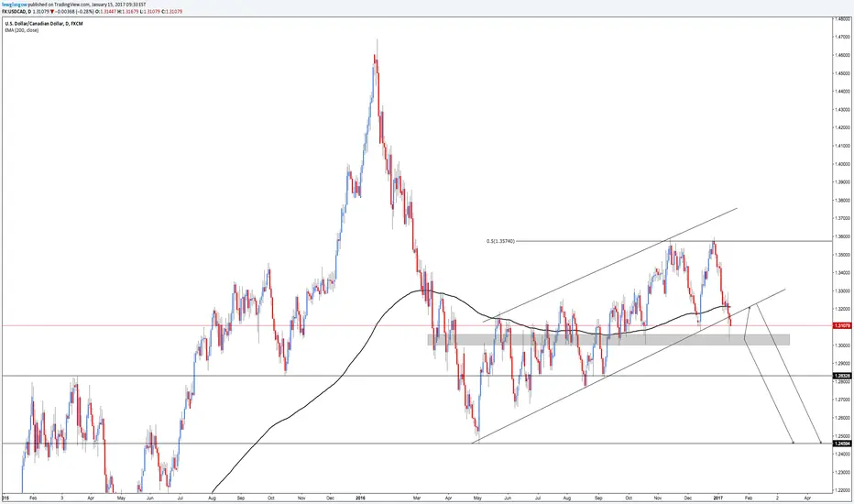Click the 1.47000 price axis label
This screenshot has height=504, width=854.
coord(844,37)
